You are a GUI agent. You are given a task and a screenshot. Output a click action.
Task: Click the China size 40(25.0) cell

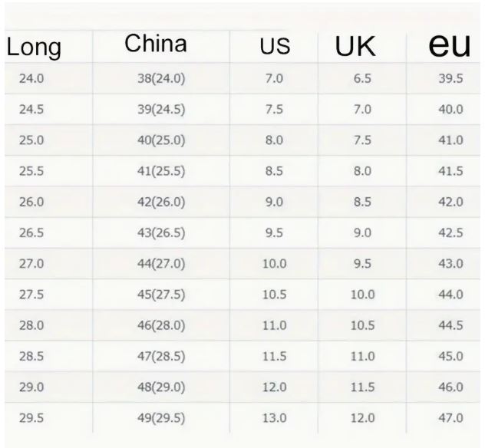(161, 140)
